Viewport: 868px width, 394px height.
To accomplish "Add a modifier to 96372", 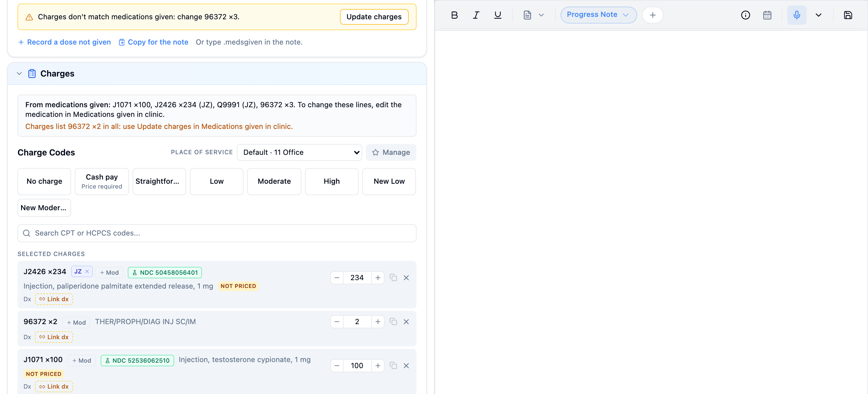I will point(76,322).
